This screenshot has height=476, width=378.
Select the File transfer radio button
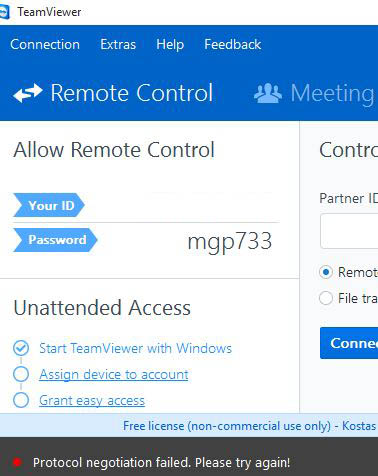326,298
